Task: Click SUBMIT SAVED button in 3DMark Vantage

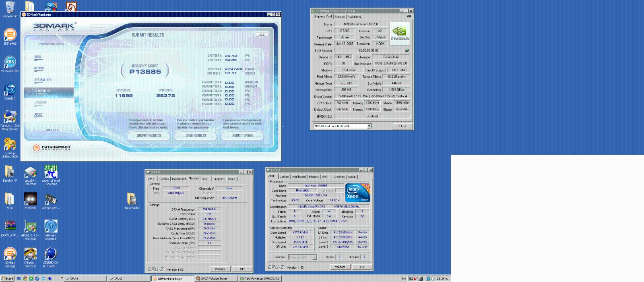Action: coord(242,135)
